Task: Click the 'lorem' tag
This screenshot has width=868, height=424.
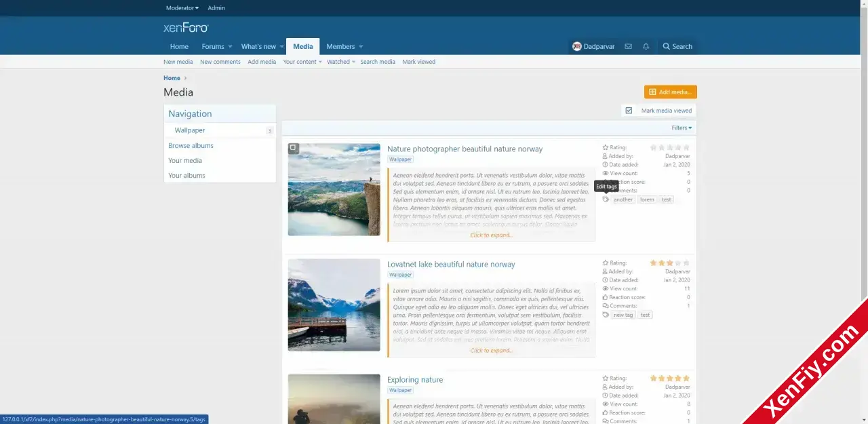Action: tap(648, 199)
